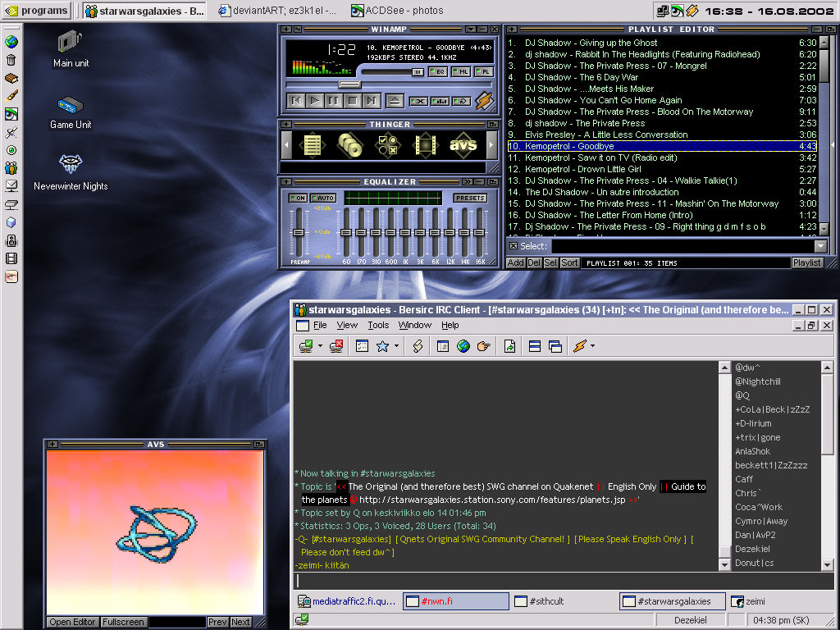
Task: Open equalizer PRESETS menu
Action: coord(470,198)
